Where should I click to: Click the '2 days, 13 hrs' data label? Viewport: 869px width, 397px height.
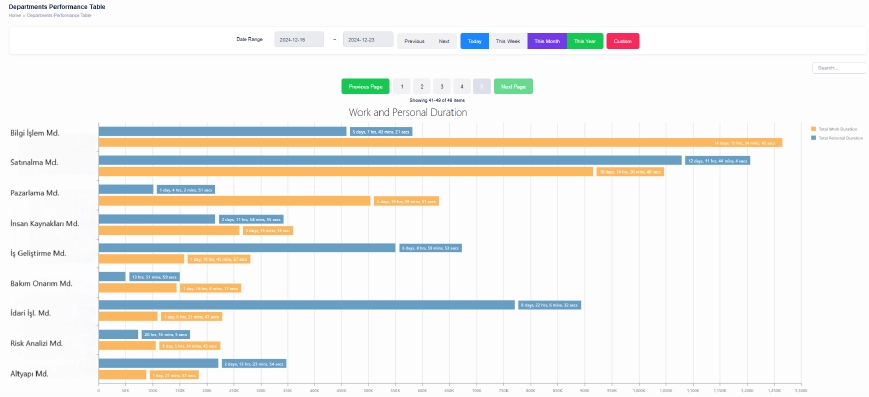[x=254, y=364]
